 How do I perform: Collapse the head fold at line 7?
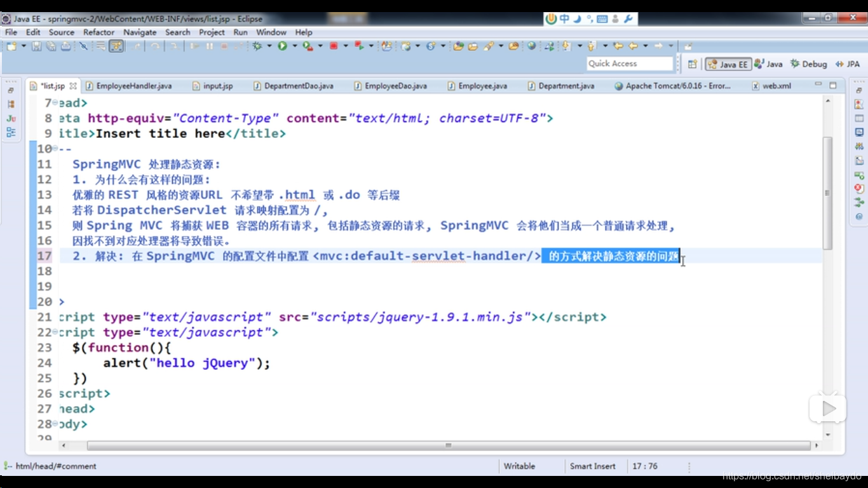point(56,103)
